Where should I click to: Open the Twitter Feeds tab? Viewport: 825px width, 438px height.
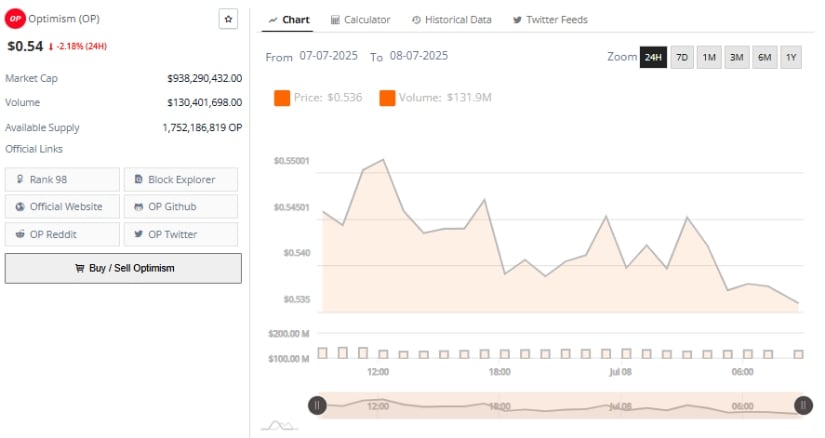(550, 20)
